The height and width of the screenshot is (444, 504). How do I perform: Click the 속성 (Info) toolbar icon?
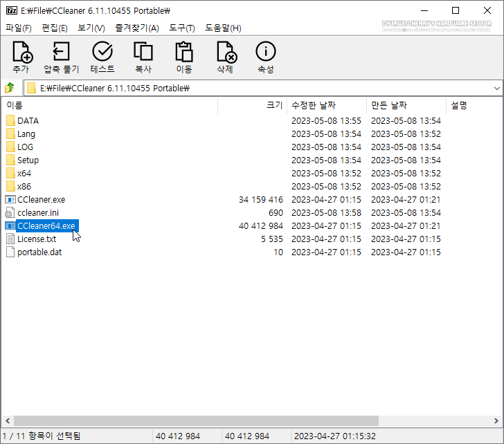tap(266, 51)
